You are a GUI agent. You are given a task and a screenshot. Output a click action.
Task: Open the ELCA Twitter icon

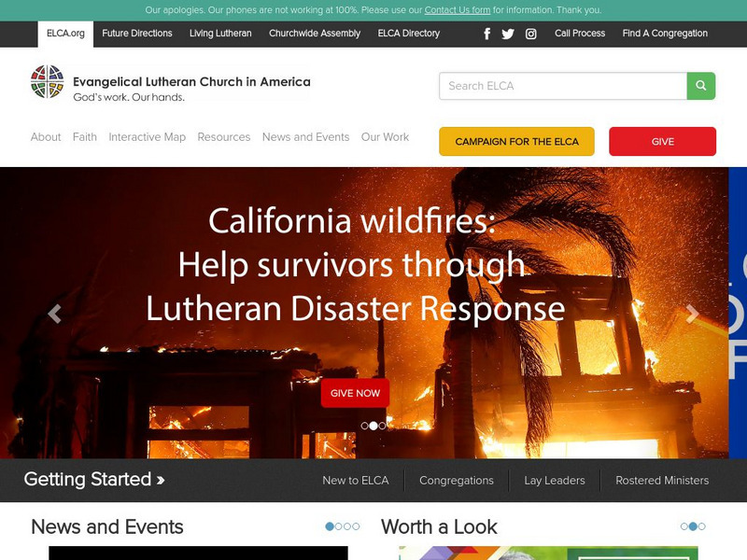pos(508,34)
